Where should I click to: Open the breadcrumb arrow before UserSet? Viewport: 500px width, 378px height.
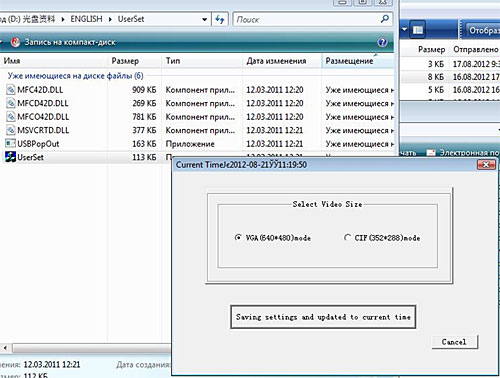[110, 19]
